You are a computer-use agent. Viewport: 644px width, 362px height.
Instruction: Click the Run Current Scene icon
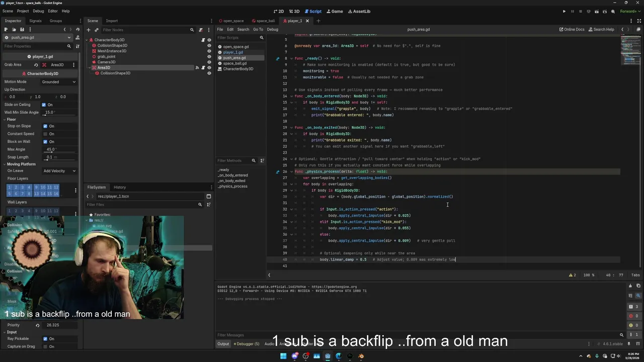pos(597,11)
